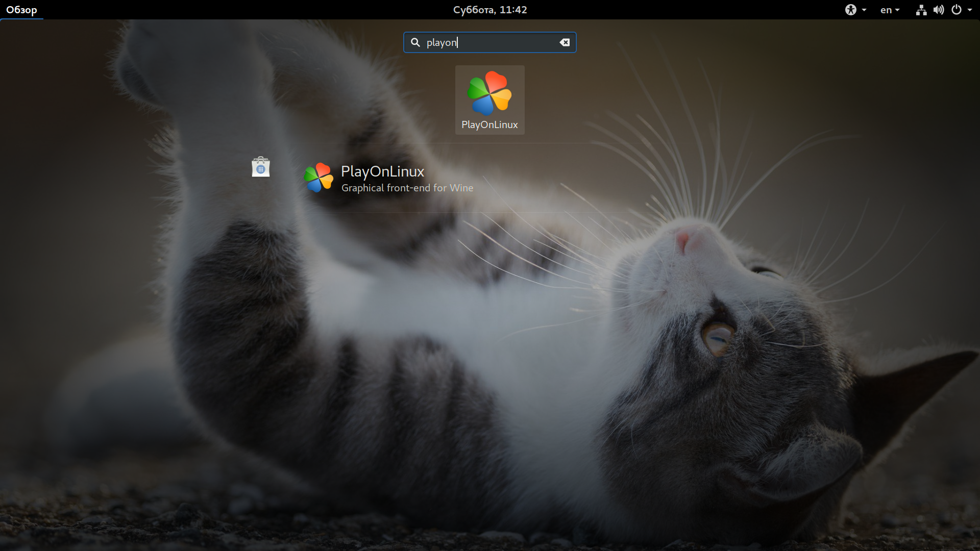
Task: Click 'Graphical front-end for Wine' description
Action: pos(407,188)
